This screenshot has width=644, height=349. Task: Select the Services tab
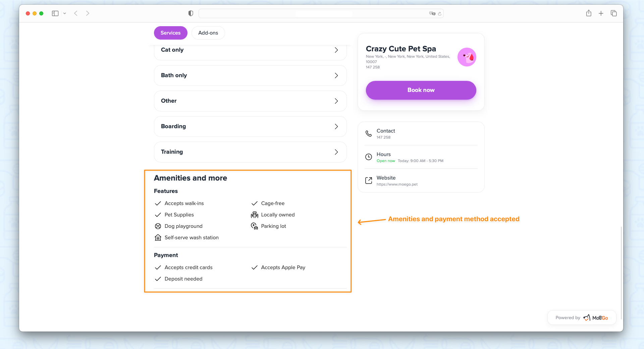pos(171,33)
